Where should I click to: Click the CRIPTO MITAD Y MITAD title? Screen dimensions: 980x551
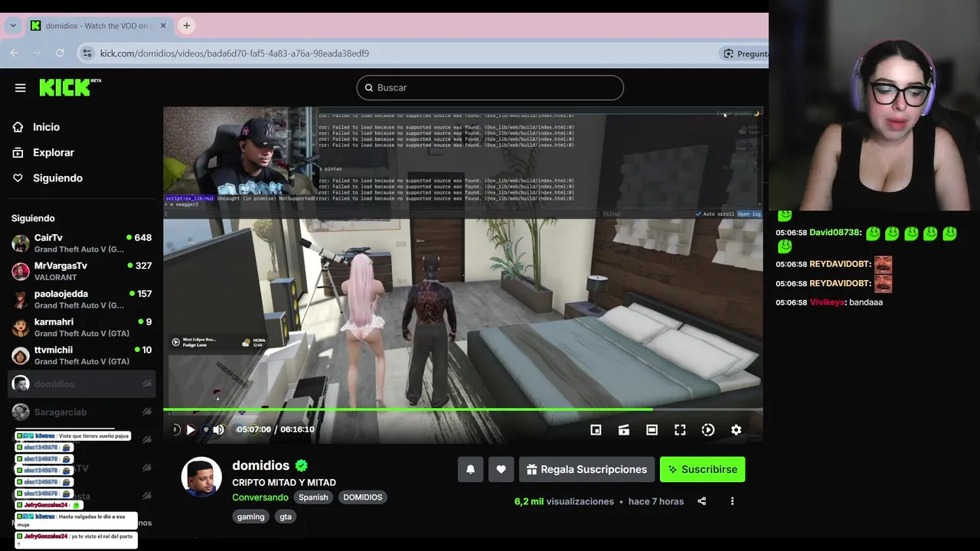click(x=284, y=482)
